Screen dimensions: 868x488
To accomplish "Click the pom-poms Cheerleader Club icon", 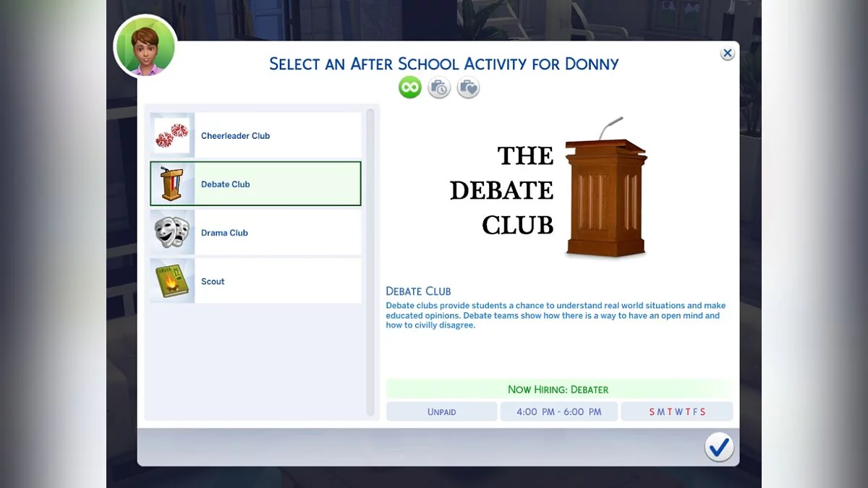I will [171, 135].
